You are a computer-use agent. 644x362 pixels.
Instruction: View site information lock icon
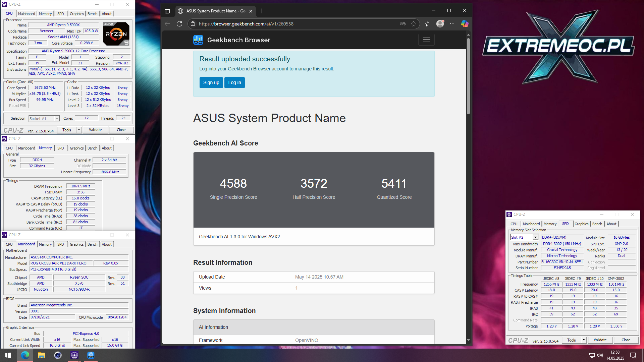click(193, 24)
